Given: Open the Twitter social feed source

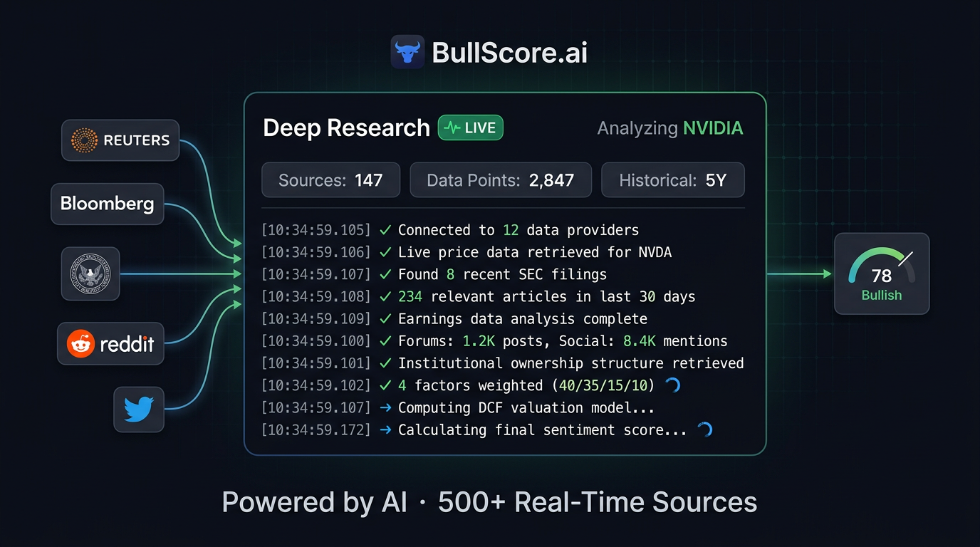Looking at the screenshot, I should coord(138,410).
